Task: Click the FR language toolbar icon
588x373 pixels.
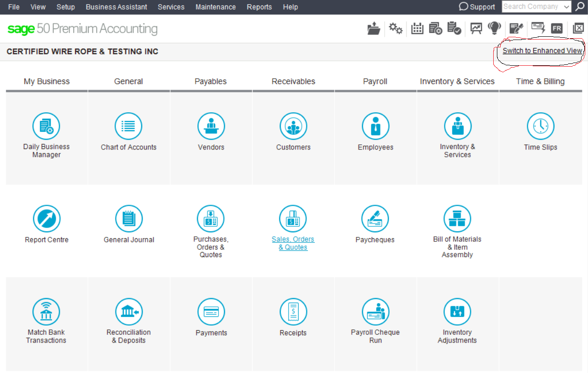Action: [557, 29]
